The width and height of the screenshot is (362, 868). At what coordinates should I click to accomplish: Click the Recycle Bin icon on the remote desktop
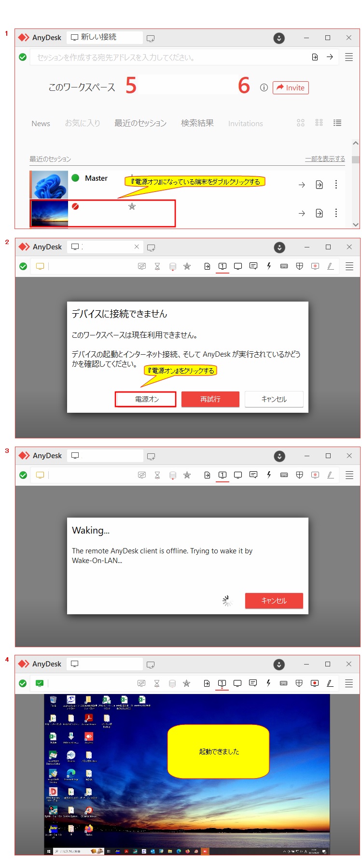click(x=53, y=701)
